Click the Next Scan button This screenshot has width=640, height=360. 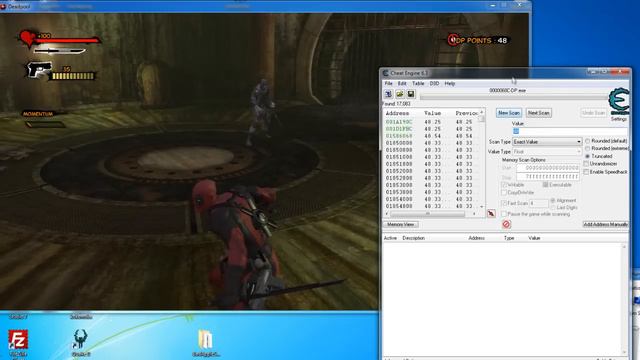[x=538, y=113]
